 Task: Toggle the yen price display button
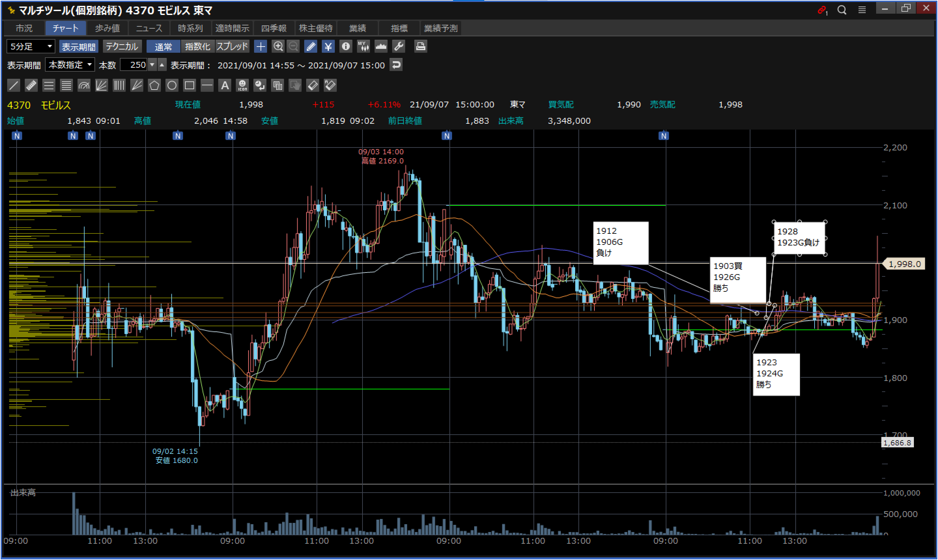pyautogui.click(x=328, y=47)
